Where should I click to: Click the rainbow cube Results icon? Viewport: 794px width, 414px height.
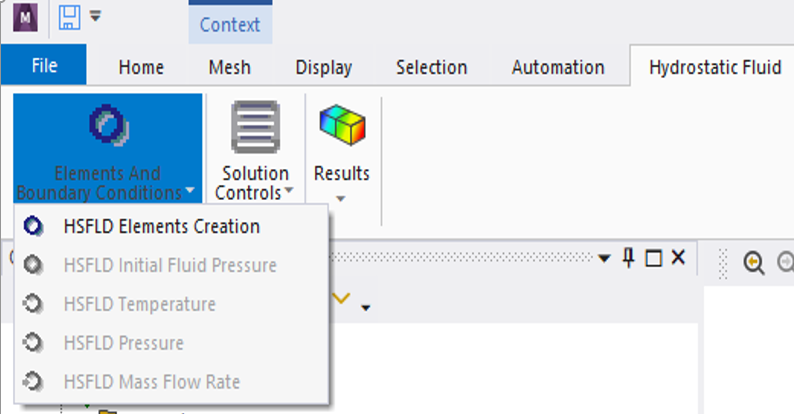pyautogui.click(x=342, y=125)
